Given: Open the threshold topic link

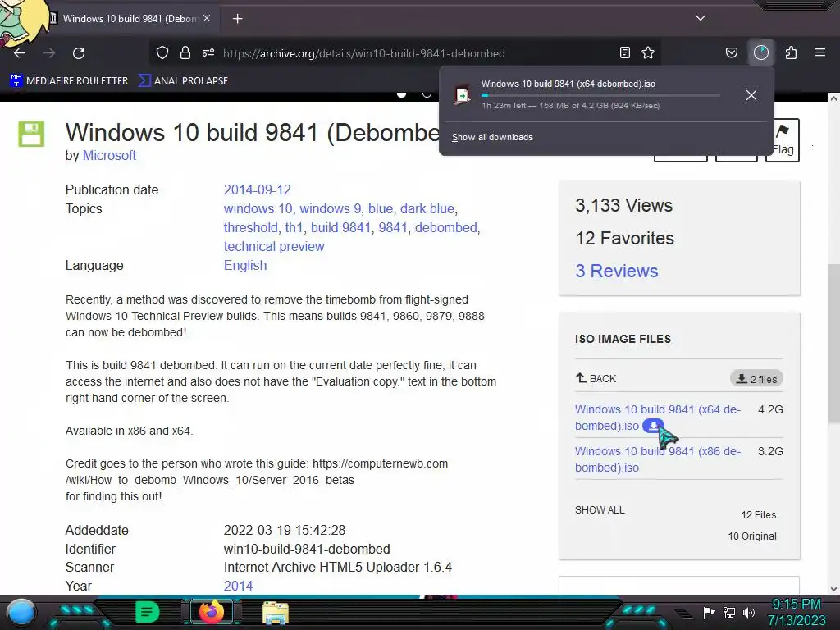Looking at the screenshot, I should click(251, 228).
